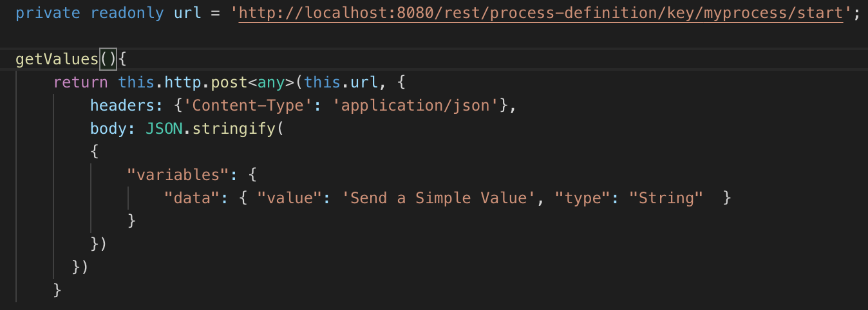Click the 'post' method call
Screen dimensions: 868x310
click(229, 82)
